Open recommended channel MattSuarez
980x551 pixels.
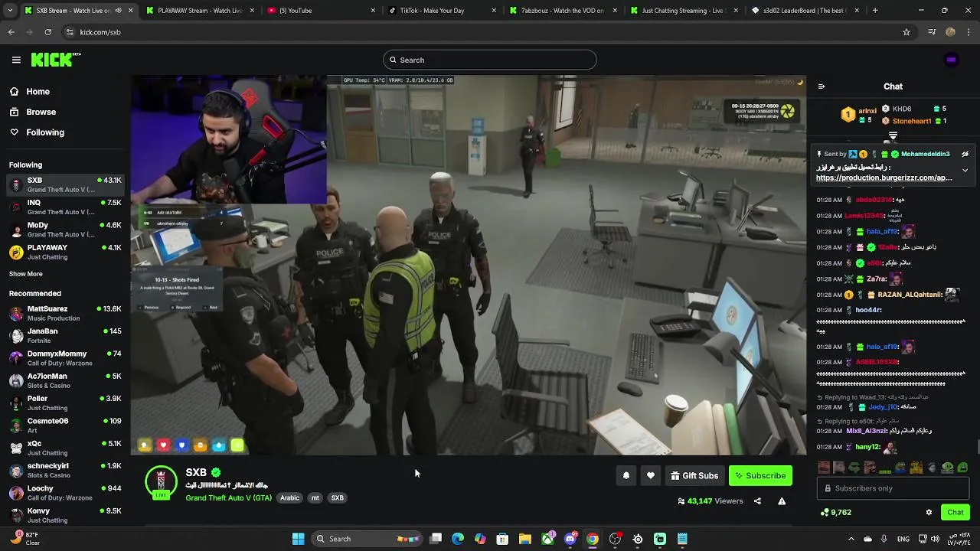pos(65,313)
